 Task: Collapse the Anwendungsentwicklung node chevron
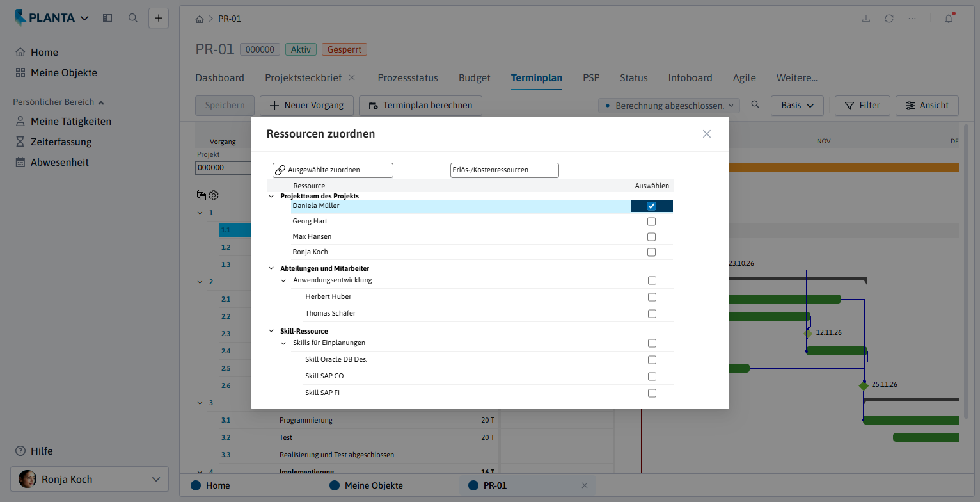tap(284, 280)
